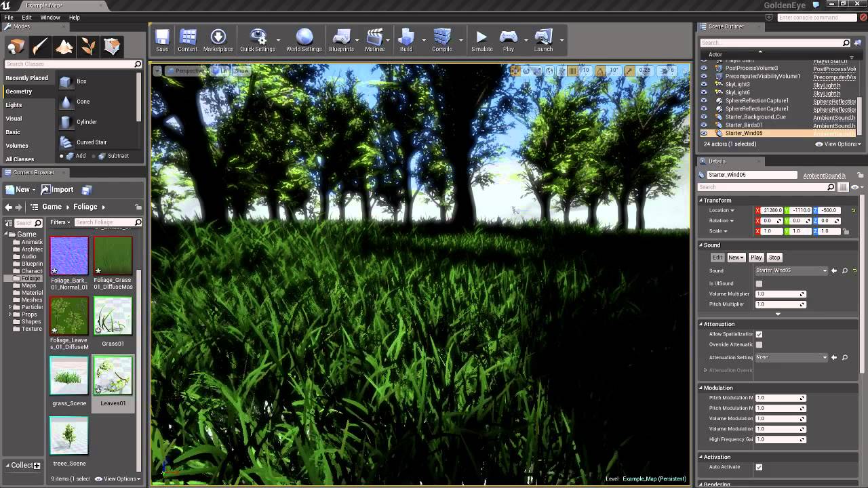
Task: Click lock icon in Content Browser path bar
Action: (x=138, y=207)
